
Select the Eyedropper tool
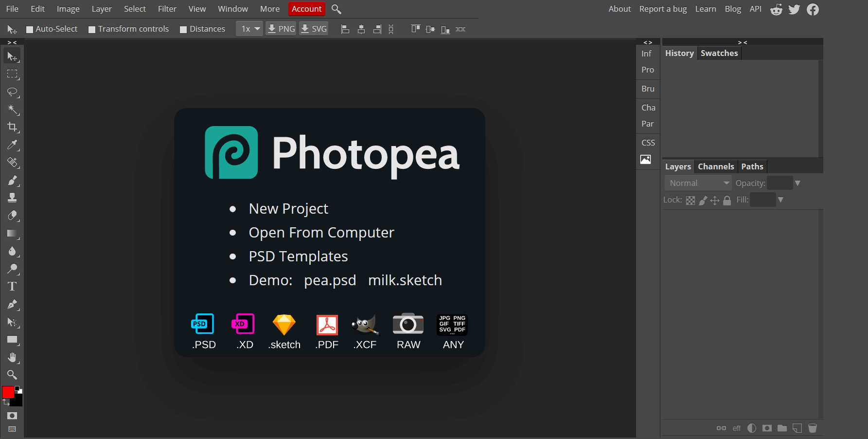pyautogui.click(x=12, y=145)
